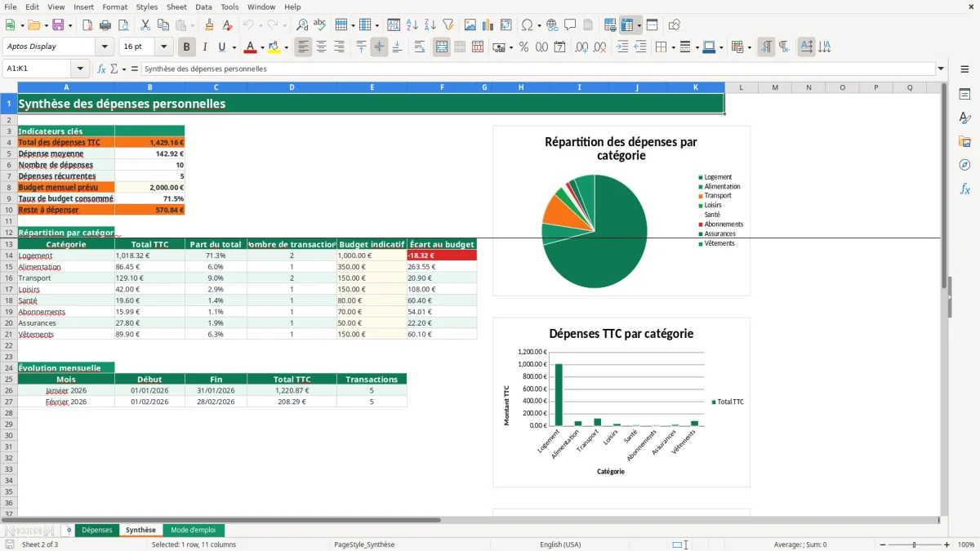Expand the formula bar arrow
The image size is (980, 551).
coord(942,69)
